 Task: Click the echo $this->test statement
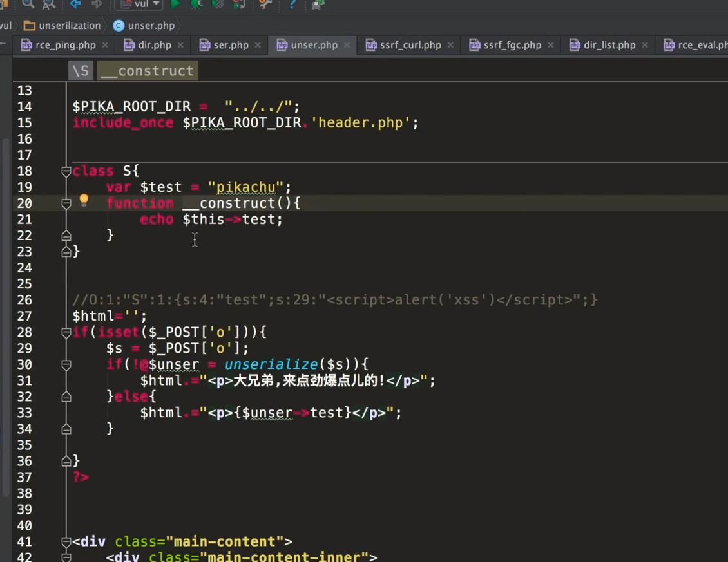pyautogui.click(x=211, y=219)
